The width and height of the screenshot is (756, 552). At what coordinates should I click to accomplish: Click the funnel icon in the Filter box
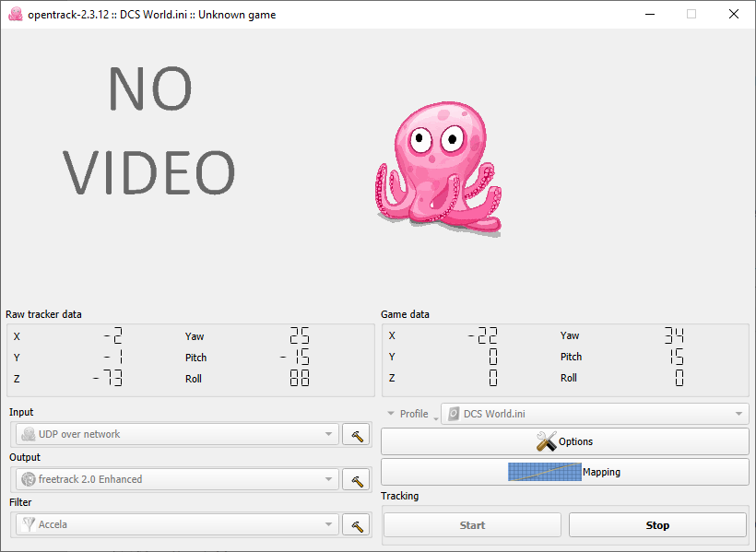(29, 524)
